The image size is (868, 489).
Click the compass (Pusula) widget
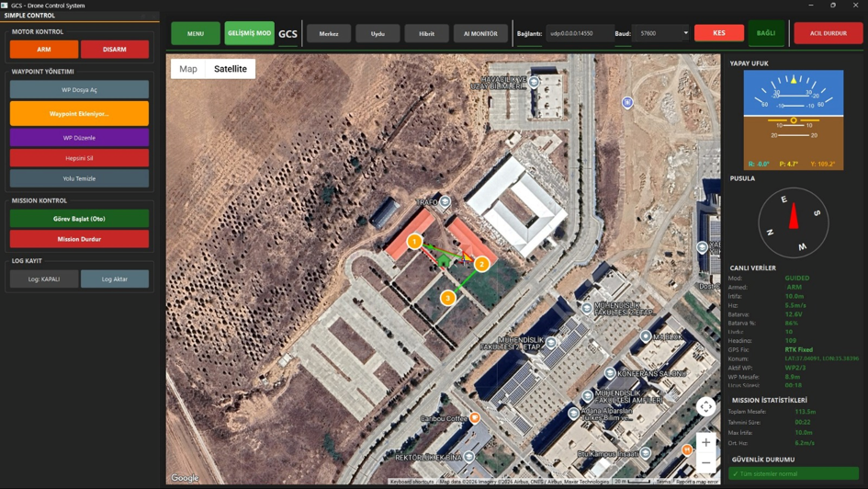click(794, 222)
